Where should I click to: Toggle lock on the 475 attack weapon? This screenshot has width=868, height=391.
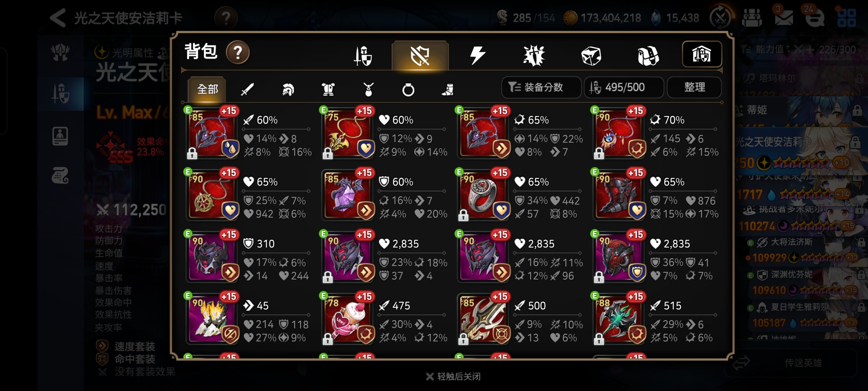click(x=328, y=339)
